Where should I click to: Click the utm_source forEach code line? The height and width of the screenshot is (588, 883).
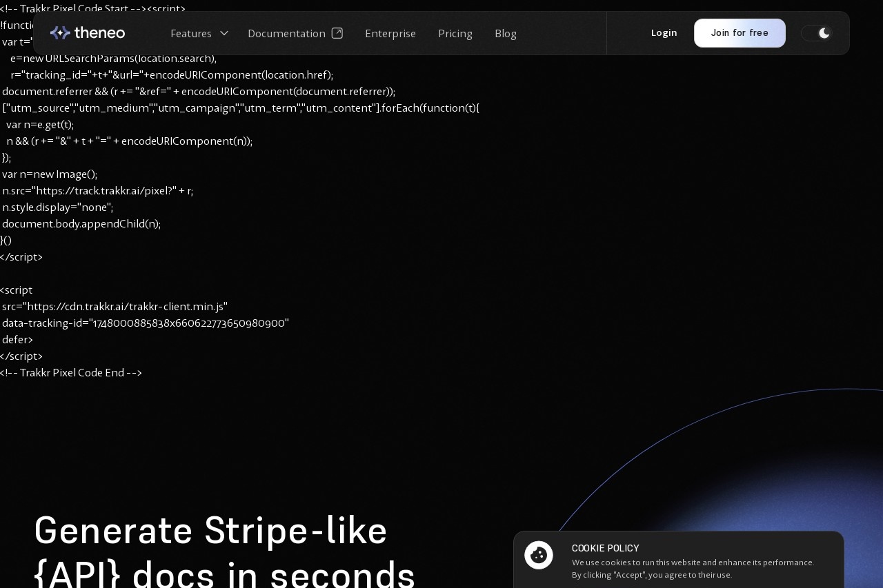[241, 108]
